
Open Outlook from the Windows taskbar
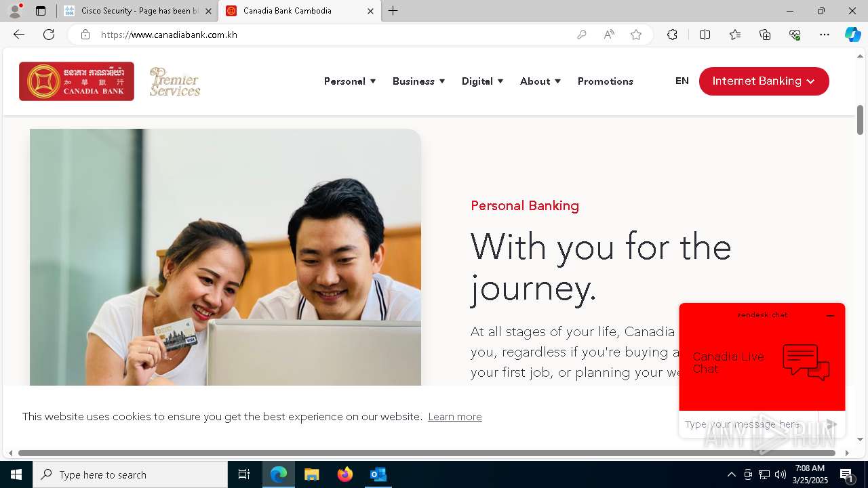coord(378,474)
